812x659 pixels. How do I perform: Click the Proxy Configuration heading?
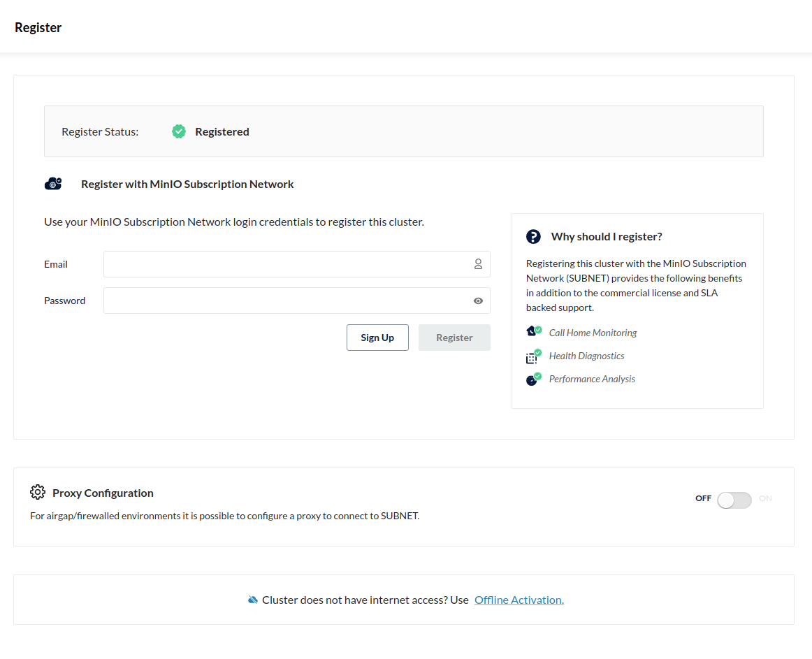pos(103,493)
